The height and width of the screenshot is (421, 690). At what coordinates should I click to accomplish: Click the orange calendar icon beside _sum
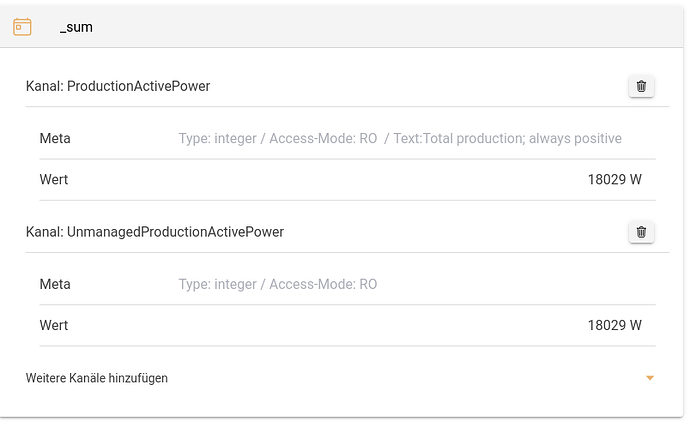pyautogui.click(x=22, y=27)
